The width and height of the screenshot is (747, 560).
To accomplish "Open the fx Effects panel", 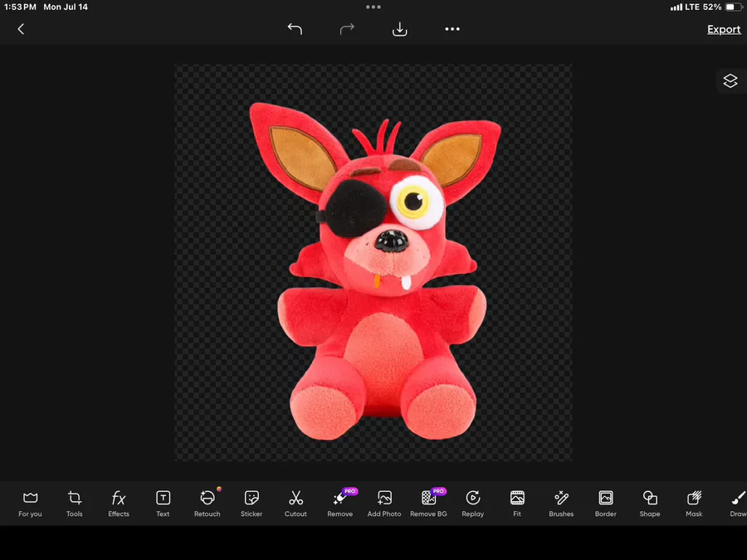I will (119, 504).
